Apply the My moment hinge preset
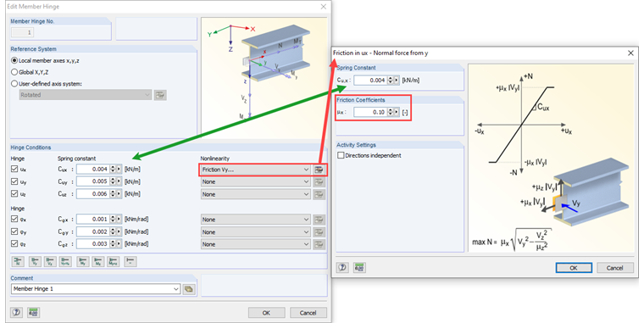Image resolution: width=644 pixels, height=323 pixels. [x=83, y=261]
